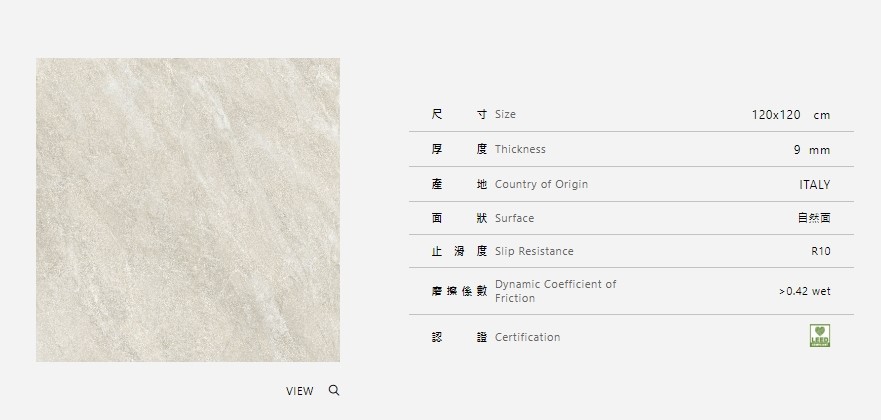Click the 止滑度 Chinese label
Screen dimensions: 881x420
click(x=459, y=251)
